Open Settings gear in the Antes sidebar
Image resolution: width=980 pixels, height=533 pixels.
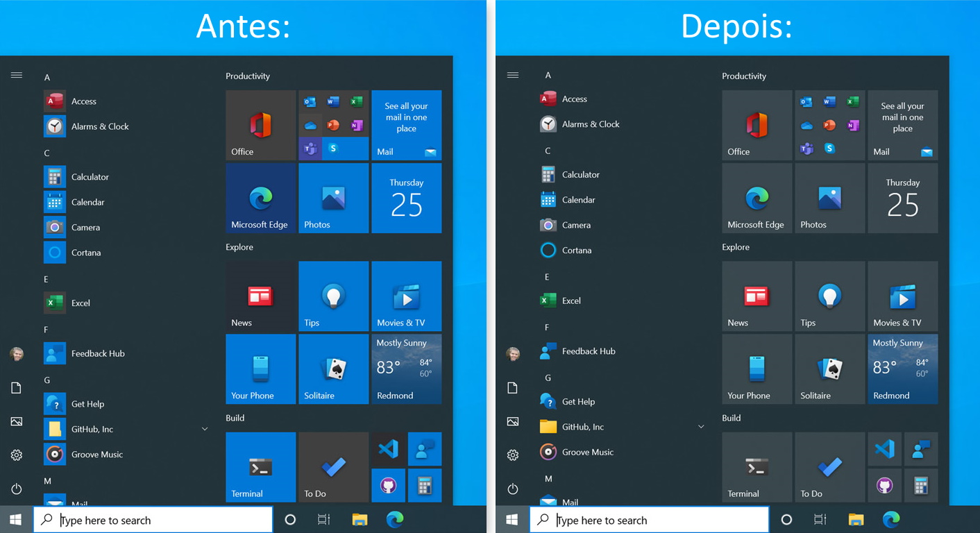(17, 455)
